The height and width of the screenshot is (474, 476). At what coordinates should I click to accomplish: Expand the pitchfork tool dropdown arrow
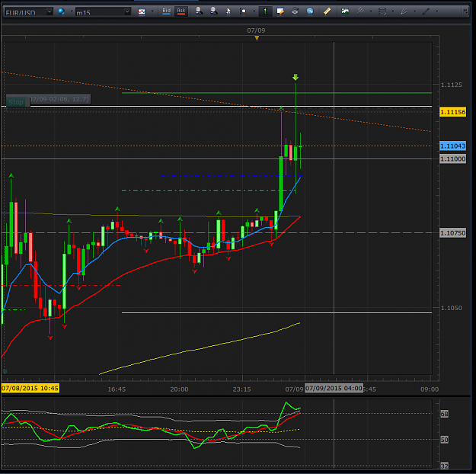point(371,11)
